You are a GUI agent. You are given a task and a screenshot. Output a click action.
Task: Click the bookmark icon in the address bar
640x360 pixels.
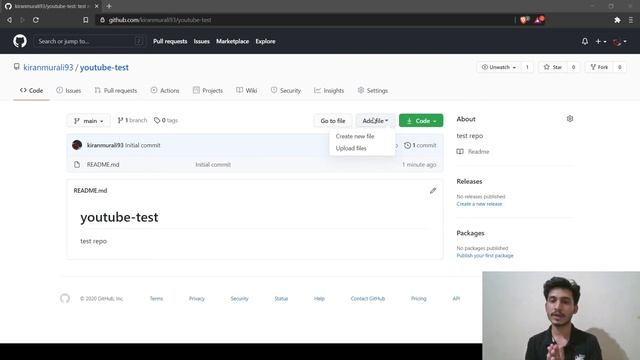pyautogui.click(x=86, y=20)
